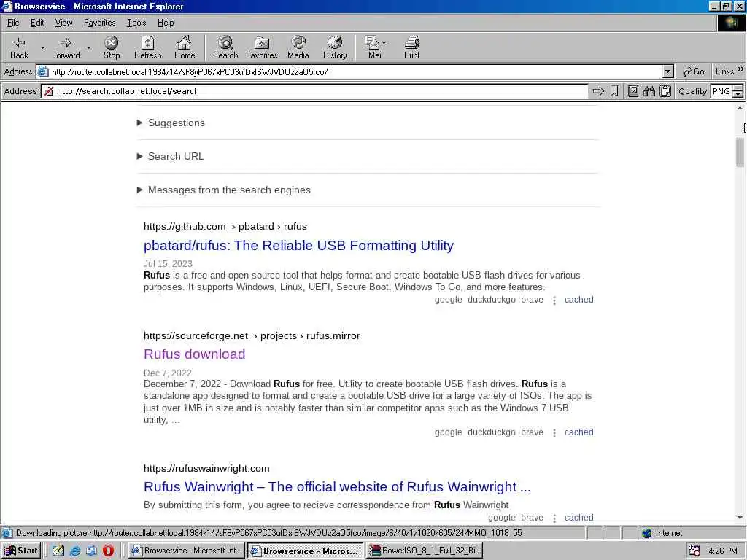Open cached link for rufuswainwright.com result
This screenshot has width=747, height=560.
tap(578, 518)
